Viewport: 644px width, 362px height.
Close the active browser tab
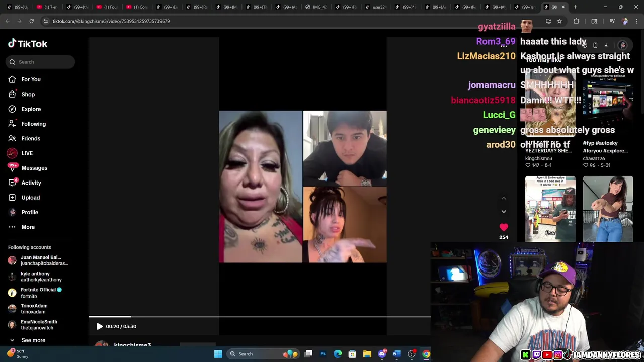tap(563, 7)
